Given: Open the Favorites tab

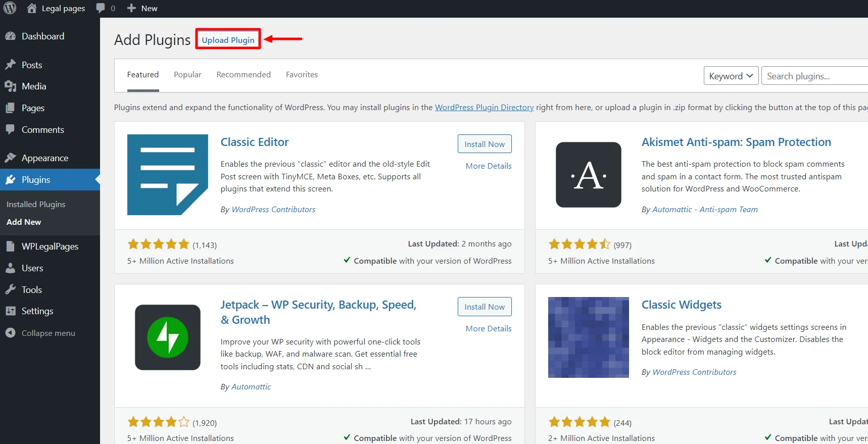Looking at the screenshot, I should point(302,75).
